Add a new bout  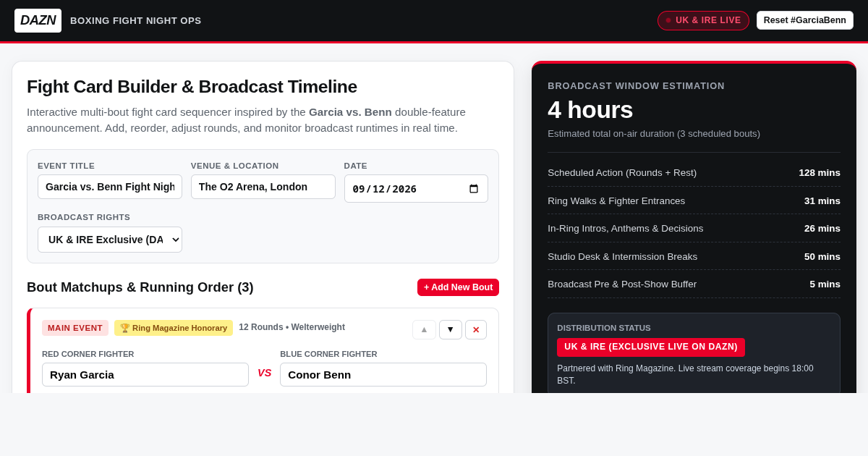[458, 287]
